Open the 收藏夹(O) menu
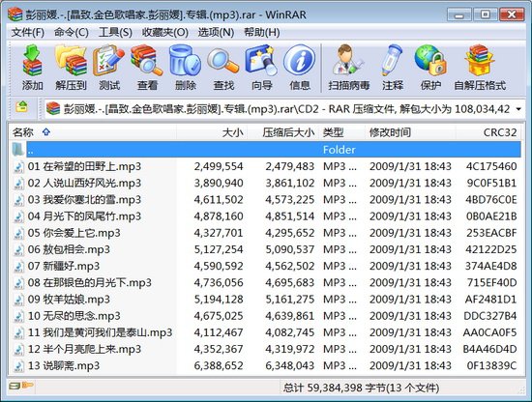Viewport: 532px width, 402px height. (164, 33)
